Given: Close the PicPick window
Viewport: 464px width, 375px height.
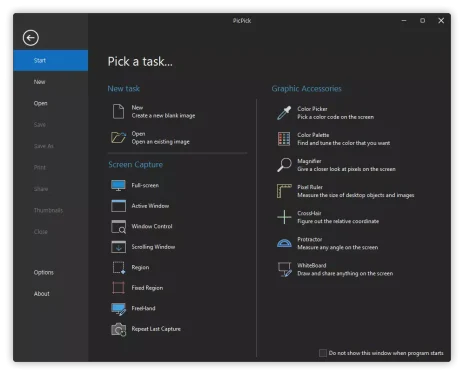Looking at the screenshot, I should pos(441,21).
